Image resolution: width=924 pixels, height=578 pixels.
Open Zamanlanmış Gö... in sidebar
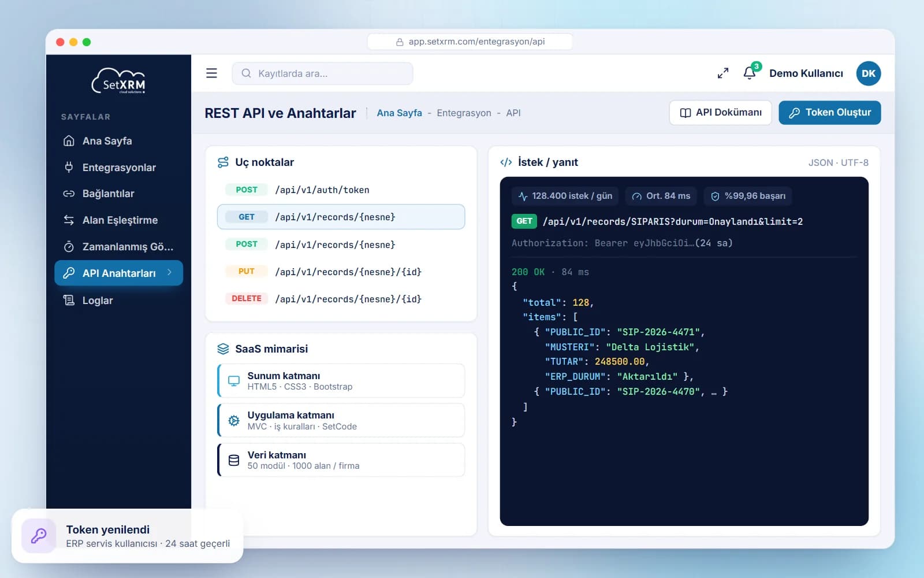coord(118,247)
